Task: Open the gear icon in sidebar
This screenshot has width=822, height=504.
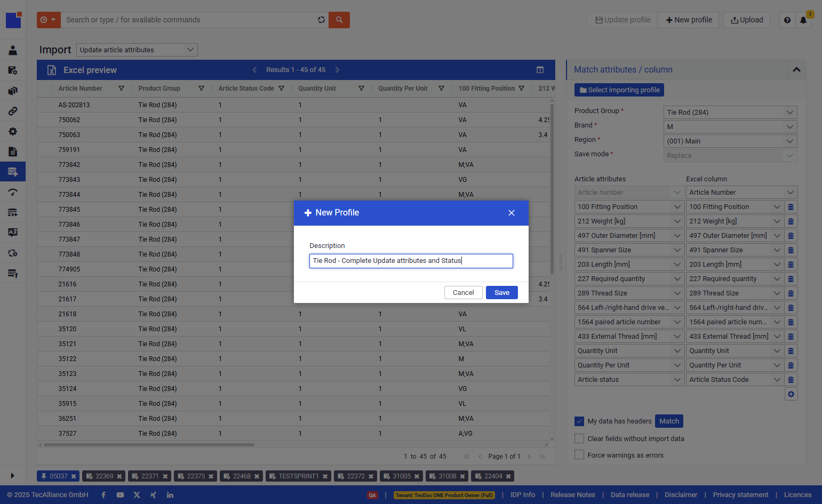Action: click(x=13, y=131)
